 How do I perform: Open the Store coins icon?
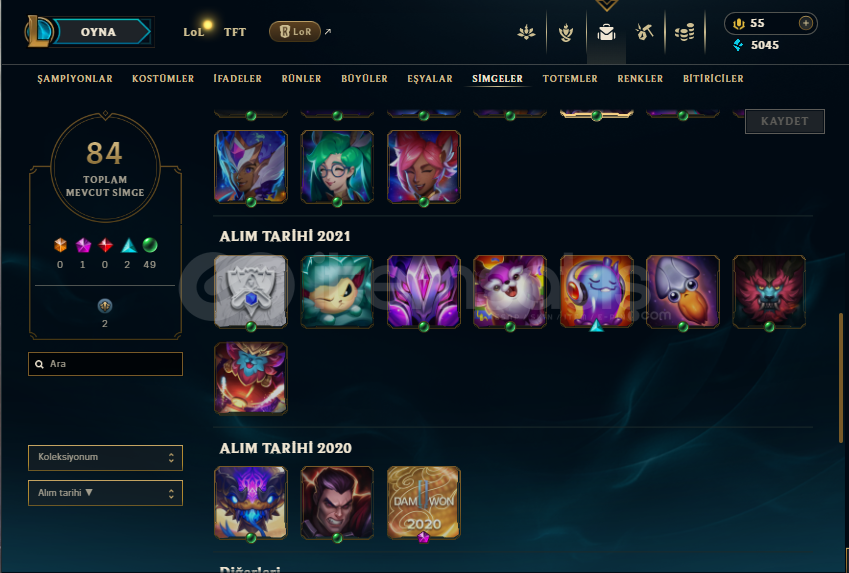(684, 32)
